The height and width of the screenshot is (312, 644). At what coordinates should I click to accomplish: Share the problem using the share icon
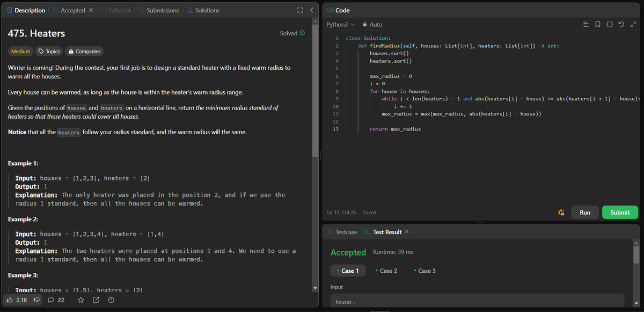(96, 300)
